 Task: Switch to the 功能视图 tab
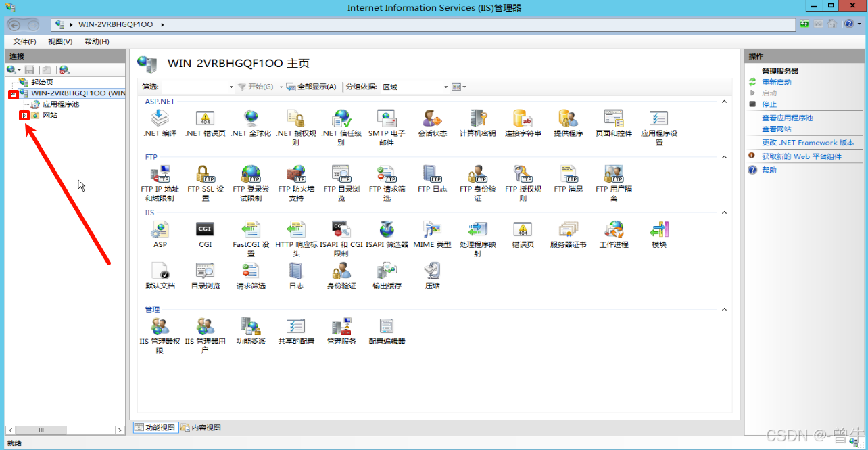155,428
